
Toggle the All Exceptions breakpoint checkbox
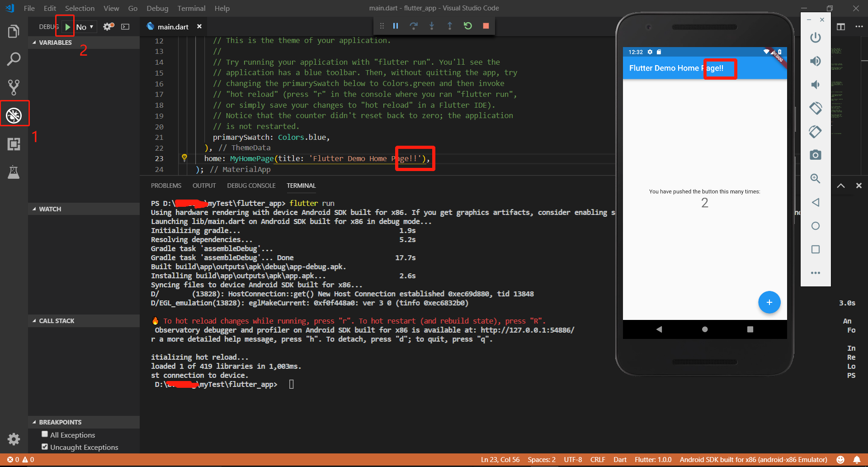45,434
